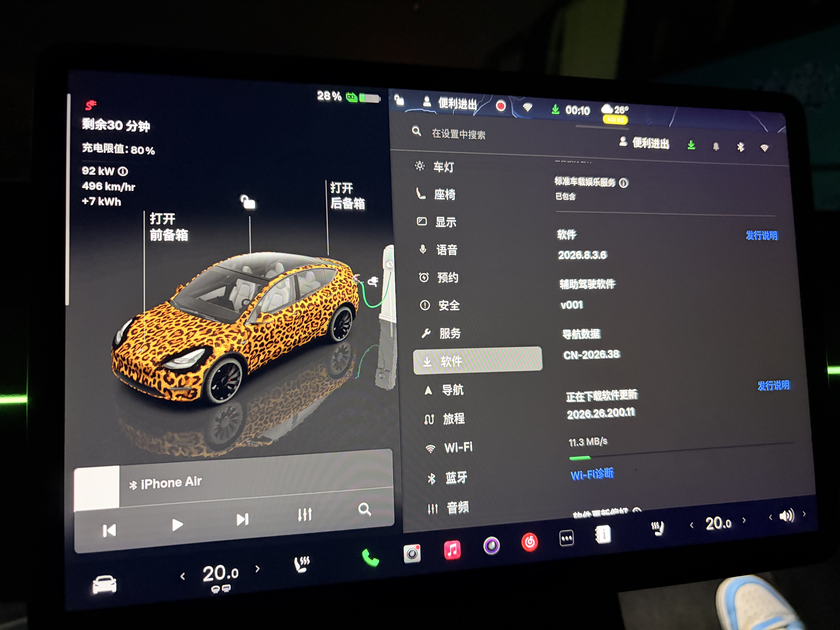Open the all apps launcher (three dots)
This screenshot has height=630, width=840.
tap(567, 538)
